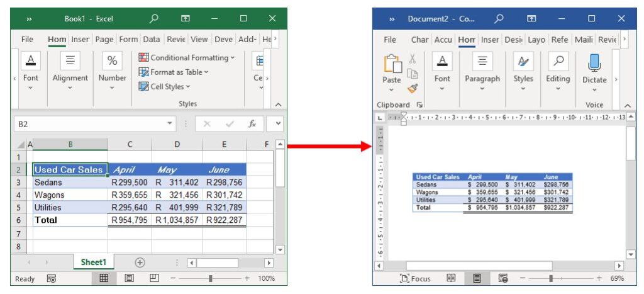Open the Editing search group in Word
This screenshot has height=294, width=644.
click(x=558, y=62)
